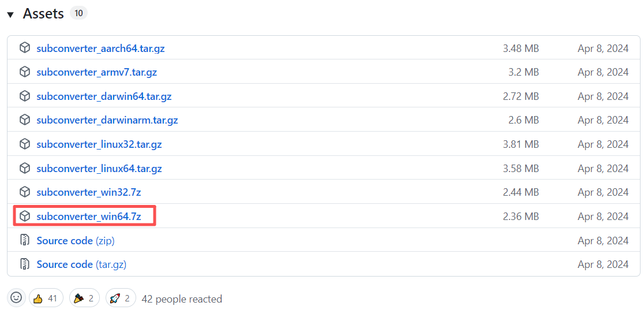Download subconverter_darwinarm.tar.gz

pyautogui.click(x=107, y=120)
